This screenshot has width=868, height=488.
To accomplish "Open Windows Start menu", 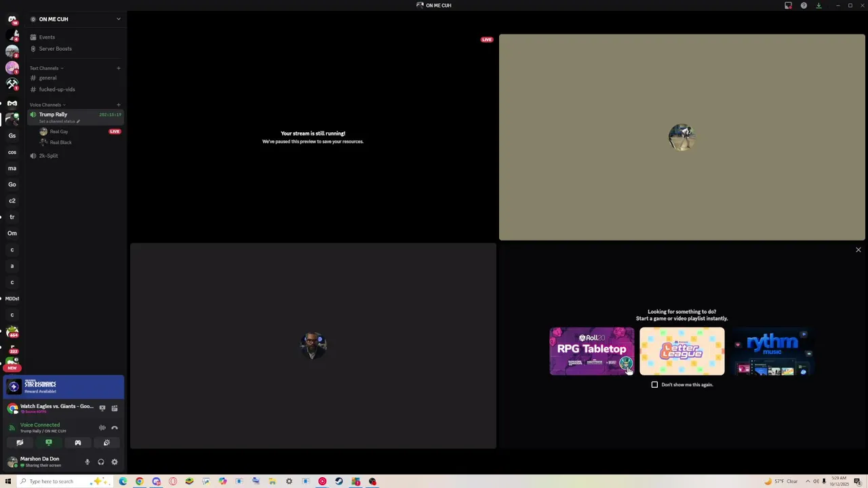I will point(8,481).
